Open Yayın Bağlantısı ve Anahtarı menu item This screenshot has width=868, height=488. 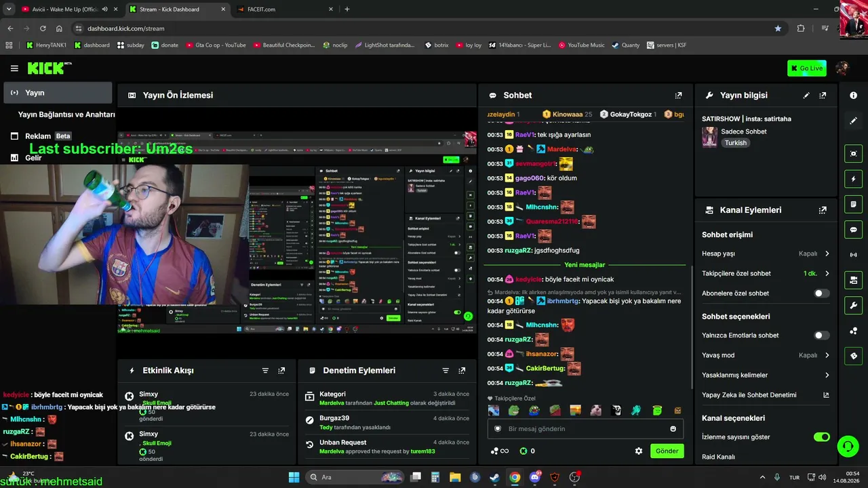(x=66, y=115)
